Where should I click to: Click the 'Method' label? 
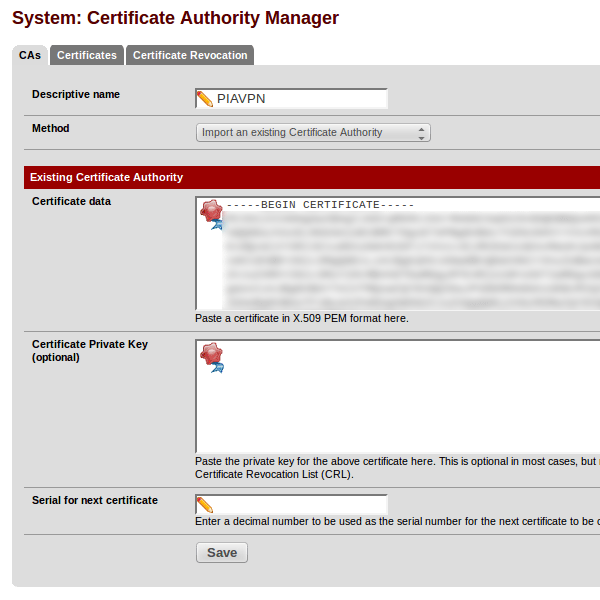(x=51, y=128)
